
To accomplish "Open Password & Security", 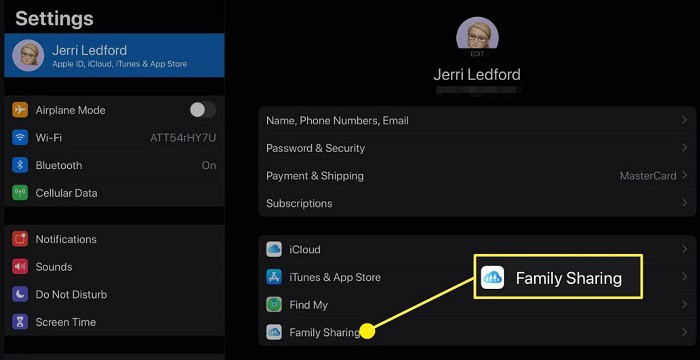I will (x=477, y=148).
